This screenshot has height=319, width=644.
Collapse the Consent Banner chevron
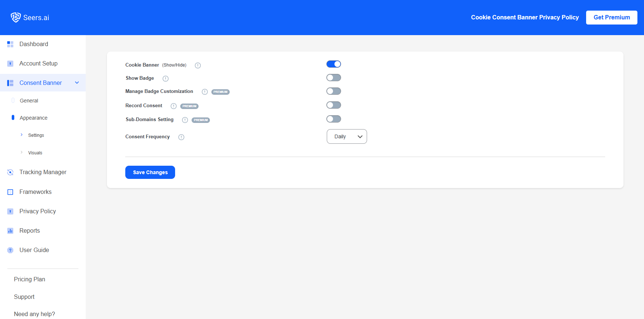(x=77, y=83)
